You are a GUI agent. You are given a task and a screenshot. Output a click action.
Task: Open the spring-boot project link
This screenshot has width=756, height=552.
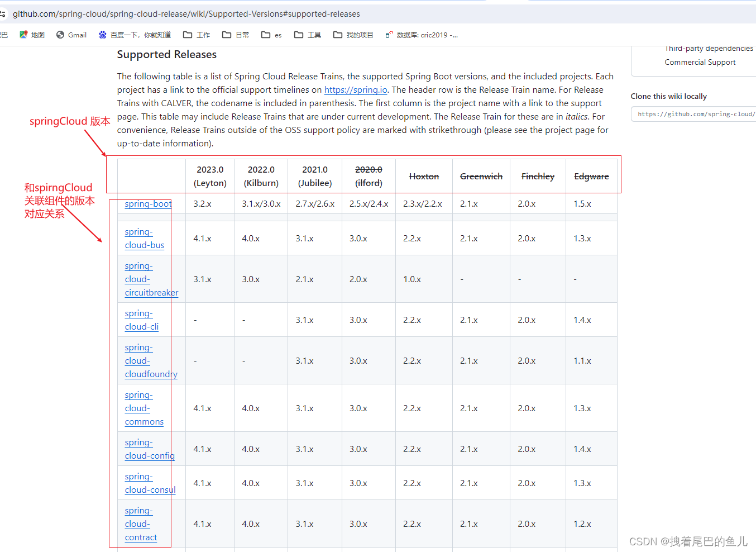click(x=147, y=203)
